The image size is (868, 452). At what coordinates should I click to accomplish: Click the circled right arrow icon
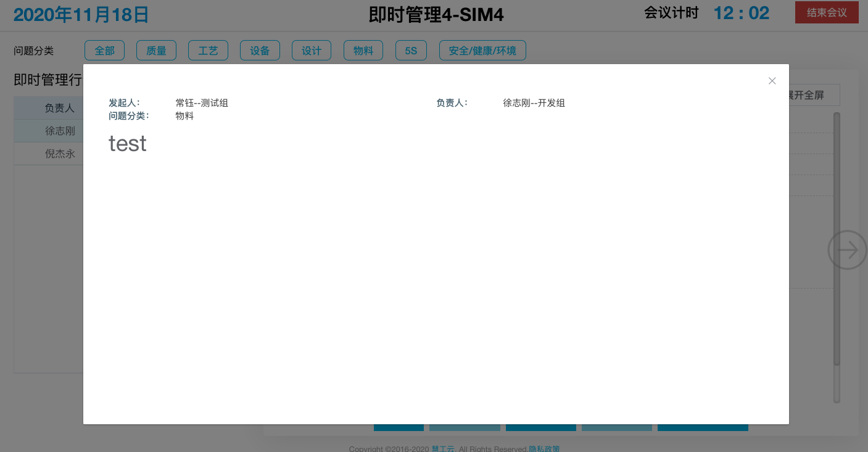click(847, 250)
